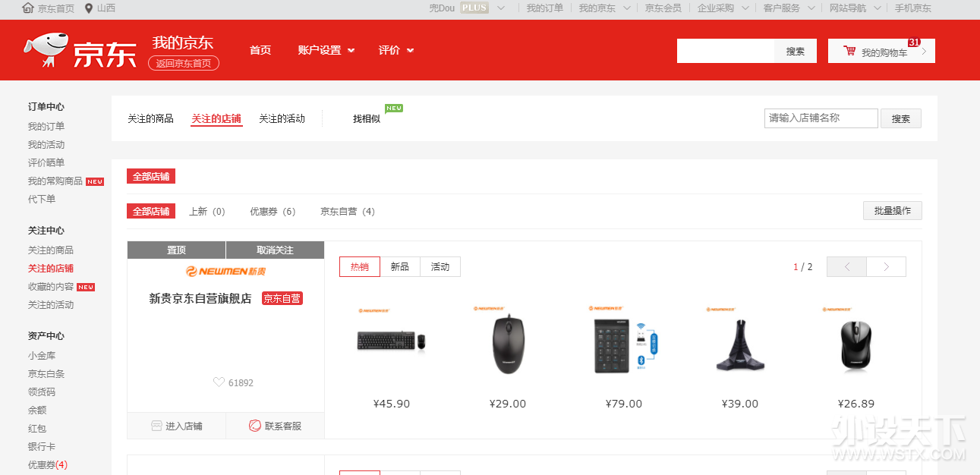Switch to the 关注的商品 tab
Viewport: 980px width, 475px height.
[x=150, y=118]
